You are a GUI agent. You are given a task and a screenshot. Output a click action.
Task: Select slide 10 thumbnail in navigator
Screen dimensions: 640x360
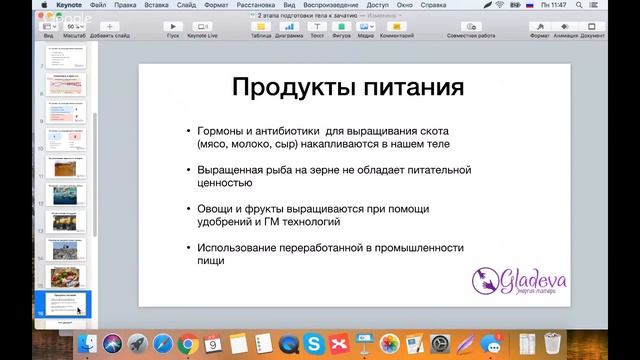click(66, 140)
